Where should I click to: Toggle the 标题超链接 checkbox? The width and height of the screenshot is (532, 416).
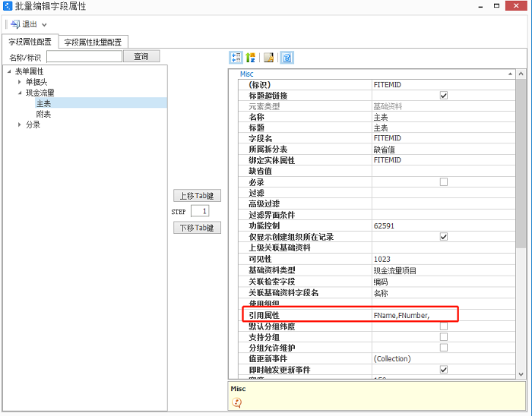pyautogui.click(x=444, y=96)
